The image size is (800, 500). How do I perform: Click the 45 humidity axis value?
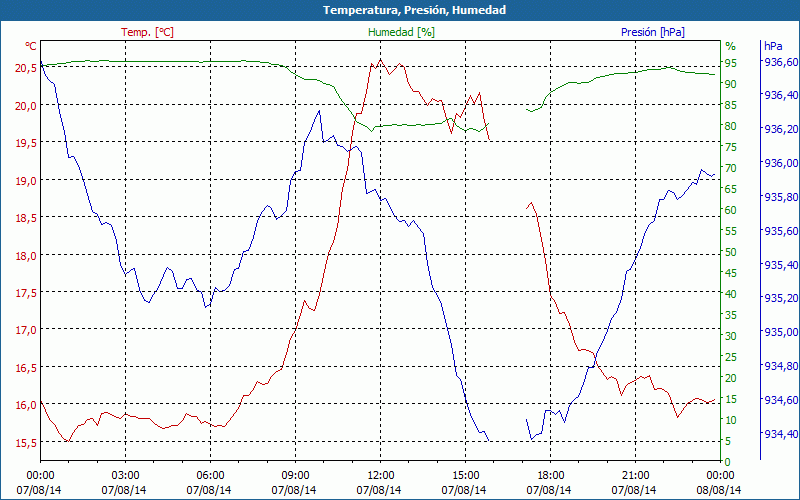tap(731, 273)
